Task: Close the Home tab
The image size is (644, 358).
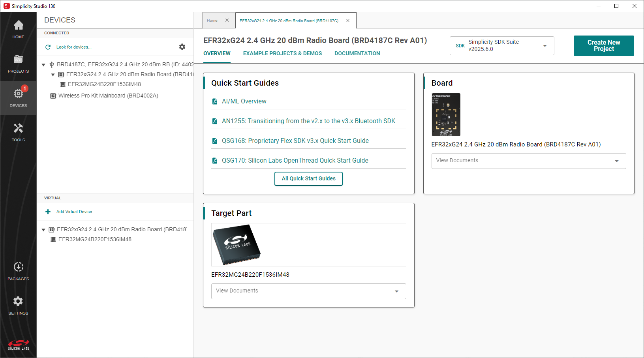Action: (227, 20)
